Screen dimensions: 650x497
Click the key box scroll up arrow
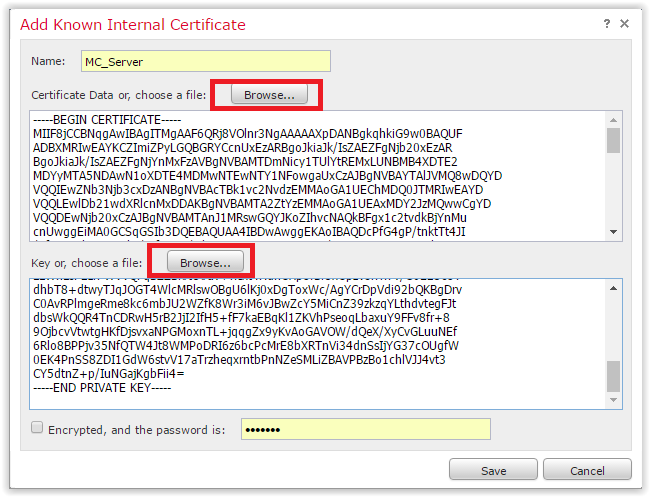[613, 289]
